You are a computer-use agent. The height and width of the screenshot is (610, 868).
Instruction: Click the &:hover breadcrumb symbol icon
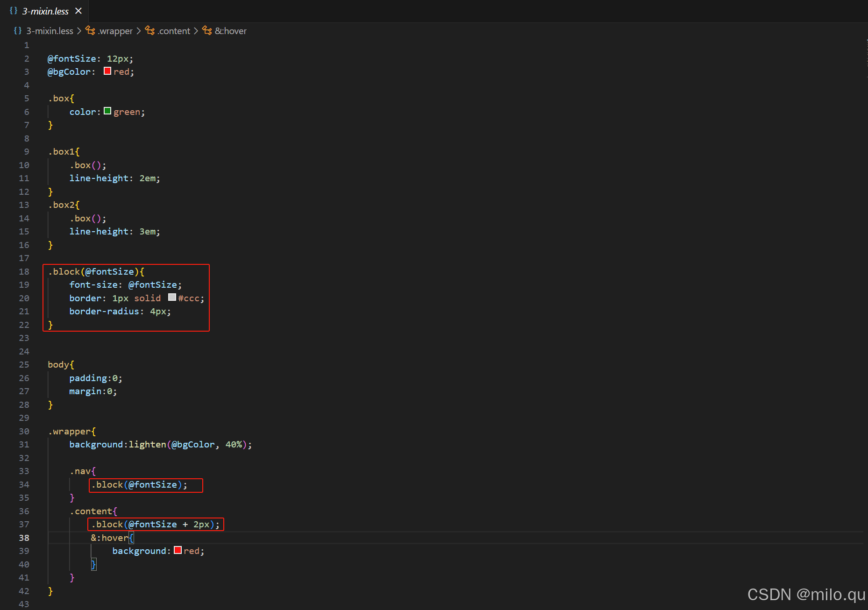[x=207, y=31]
